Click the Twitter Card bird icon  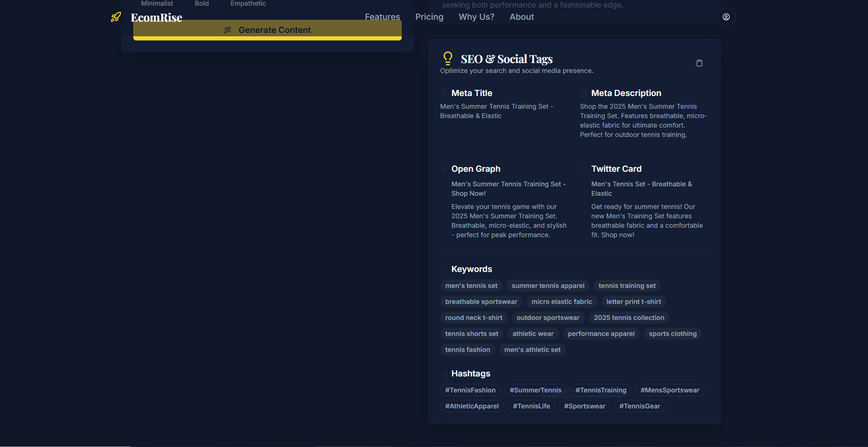coord(584,169)
